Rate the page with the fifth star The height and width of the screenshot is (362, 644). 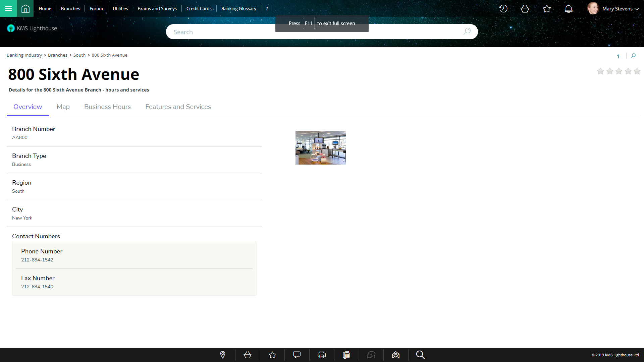(x=637, y=71)
